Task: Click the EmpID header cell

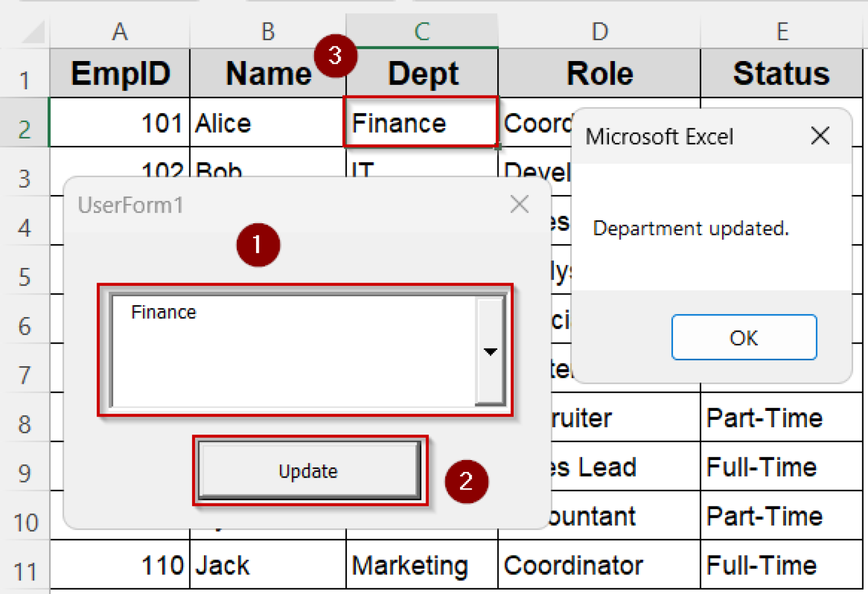Action: 119,73
